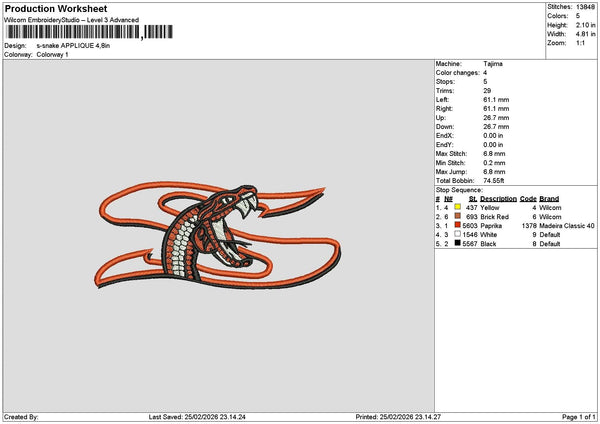Click the Paprika color swatch
600x424 pixels.
458,226
